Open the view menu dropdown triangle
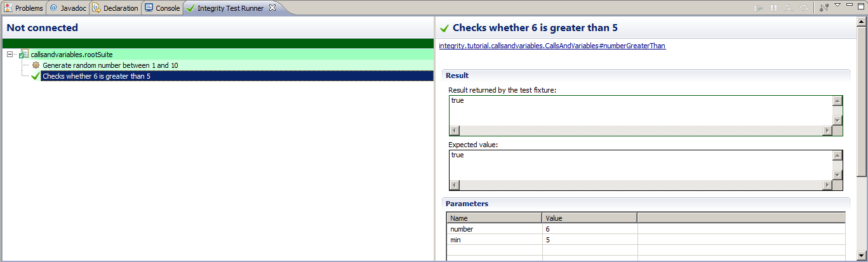Screen dimensions: 868x262 click(x=838, y=6)
